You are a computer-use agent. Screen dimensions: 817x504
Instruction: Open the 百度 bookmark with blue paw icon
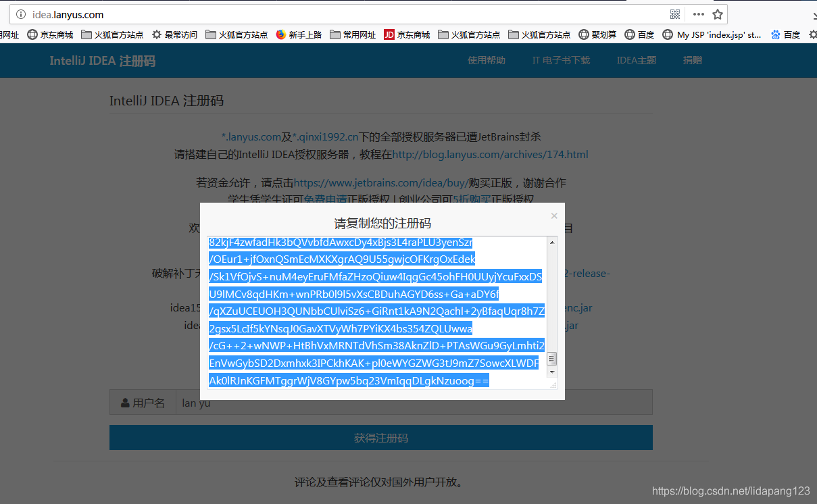pyautogui.click(x=785, y=34)
